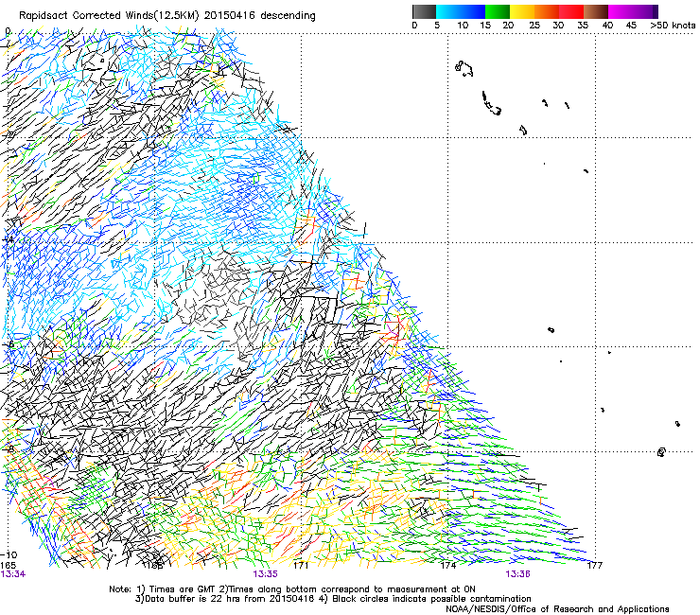Click the gray 0–5 knots legend segment
This screenshot has width=700, height=615.
424,11
